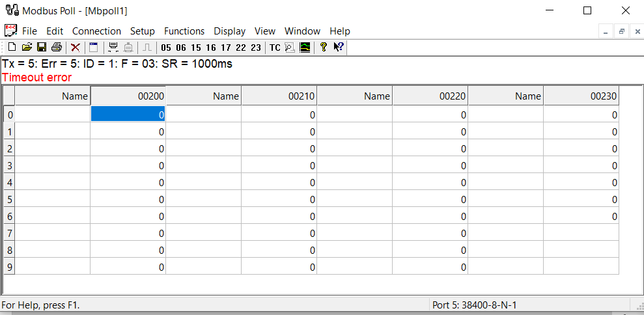Viewport: 644px width, 315px height.
Task: Open the TC test center tool
Action: click(275, 48)
